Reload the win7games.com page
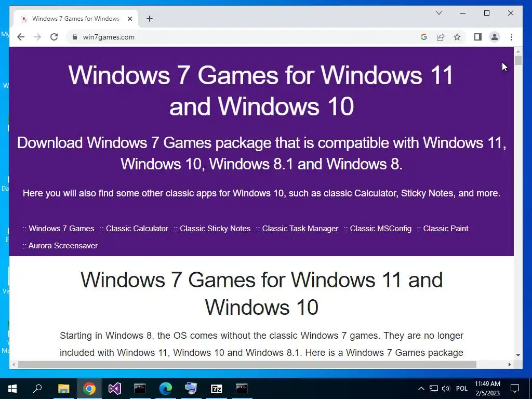 tap(54, 37)
